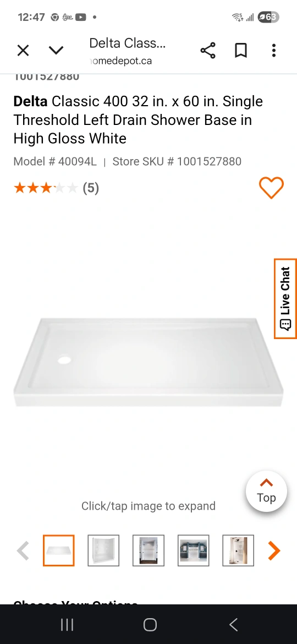297x644 pixels.
Task: Tap the Android home navigation button
Action: pyautogui.click(x=150, y=625)
